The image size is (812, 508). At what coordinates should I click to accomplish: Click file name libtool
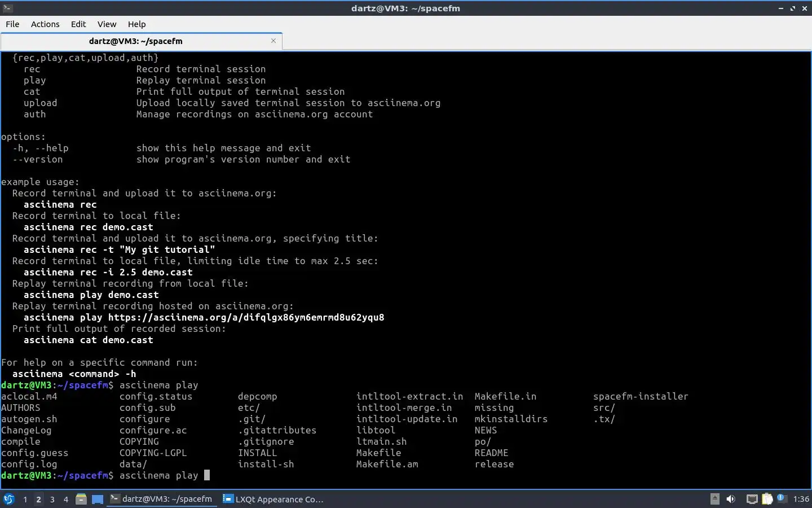[376, 430]
